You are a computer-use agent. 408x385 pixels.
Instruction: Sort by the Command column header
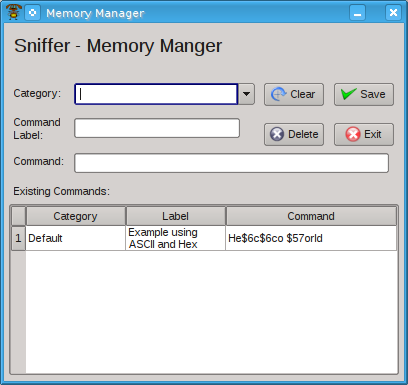[x=311, y=216]
